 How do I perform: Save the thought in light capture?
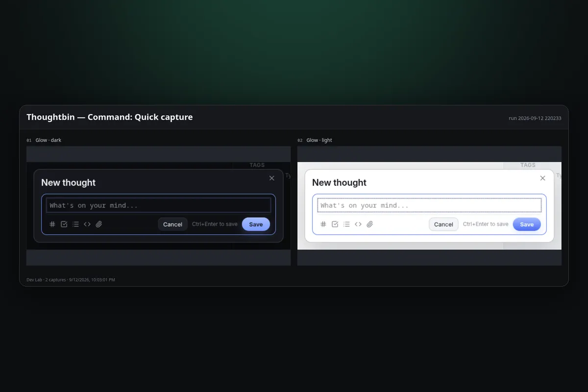(x=527, y=224)
